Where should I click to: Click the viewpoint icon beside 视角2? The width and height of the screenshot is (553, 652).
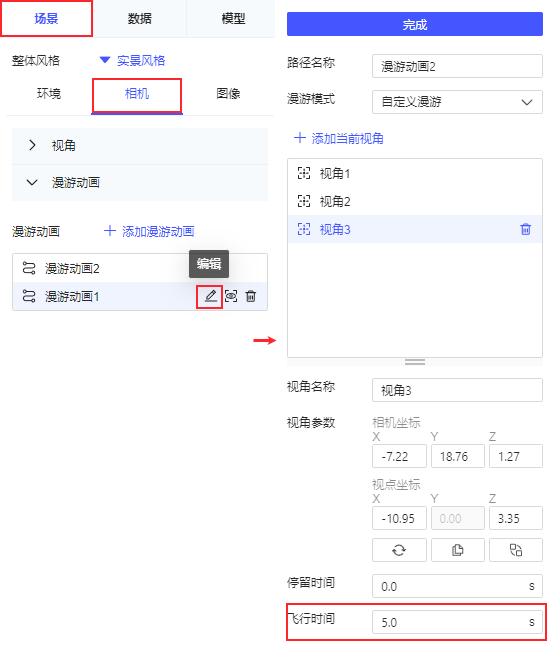(304, 201)
